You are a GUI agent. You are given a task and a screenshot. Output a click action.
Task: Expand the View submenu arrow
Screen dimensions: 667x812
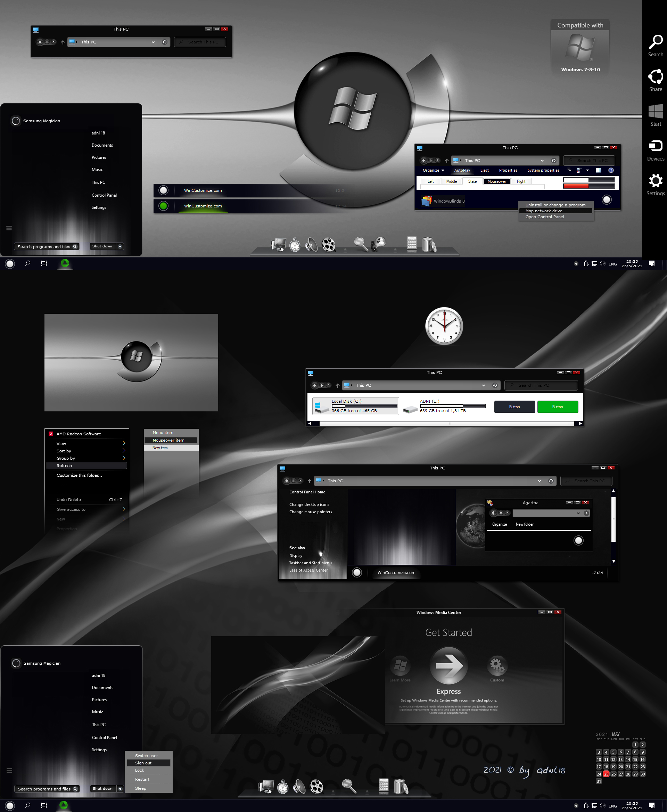[x=124, y=443]
